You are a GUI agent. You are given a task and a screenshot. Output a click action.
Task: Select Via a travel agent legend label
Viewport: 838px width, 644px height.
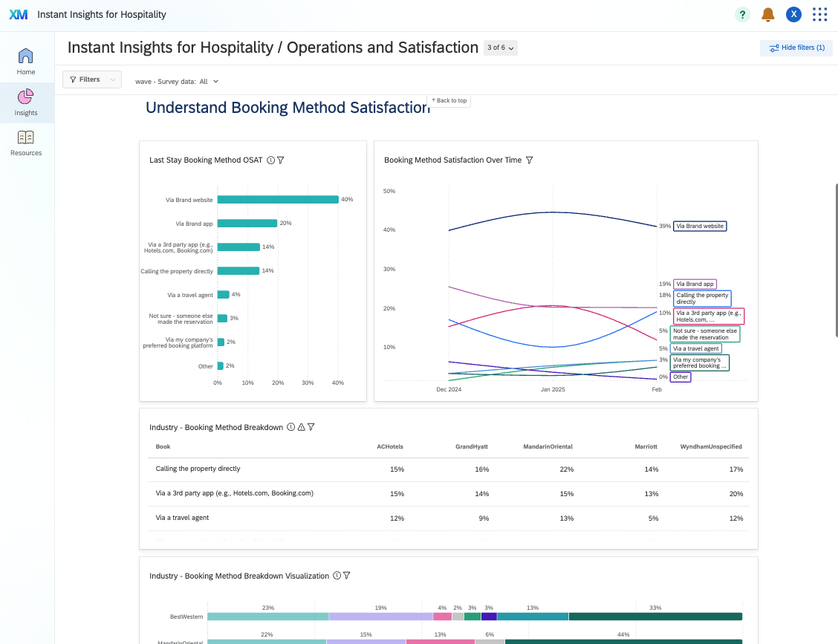(696, 348)
